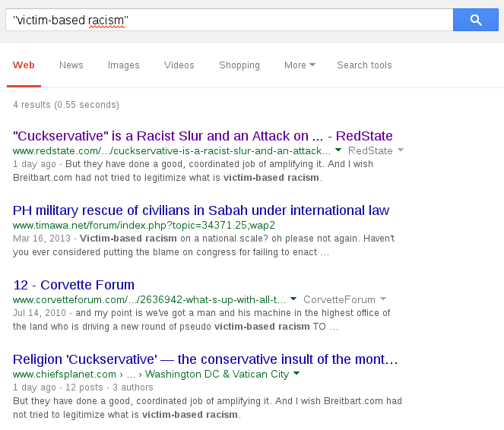Viewport: 504px width, 430px height.
Task: Open the gray RedState source dropdown arrow
Action: tap(401, 150)
